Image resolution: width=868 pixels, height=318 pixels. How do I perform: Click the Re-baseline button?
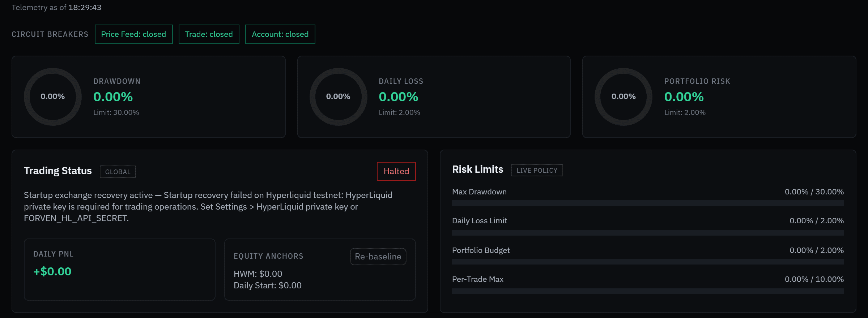pyautogui.click(x=378, y=257)
